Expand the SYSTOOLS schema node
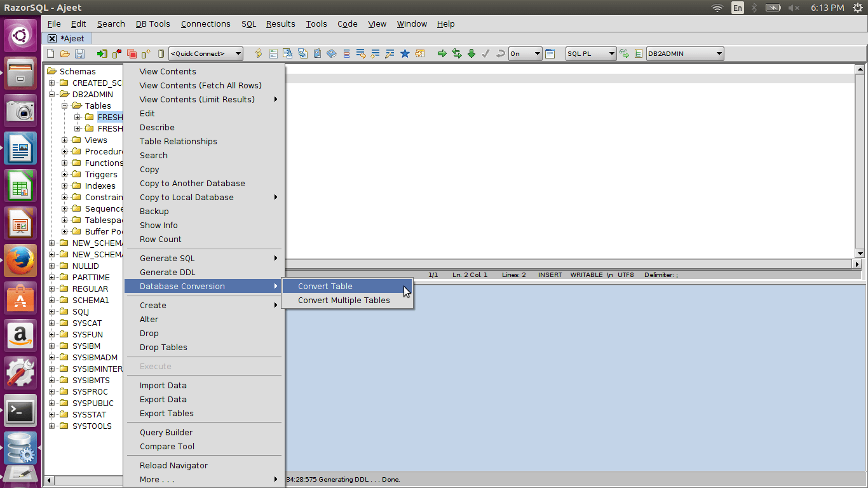The height and width of the screenshot is (488, 868). click(52, 426)
